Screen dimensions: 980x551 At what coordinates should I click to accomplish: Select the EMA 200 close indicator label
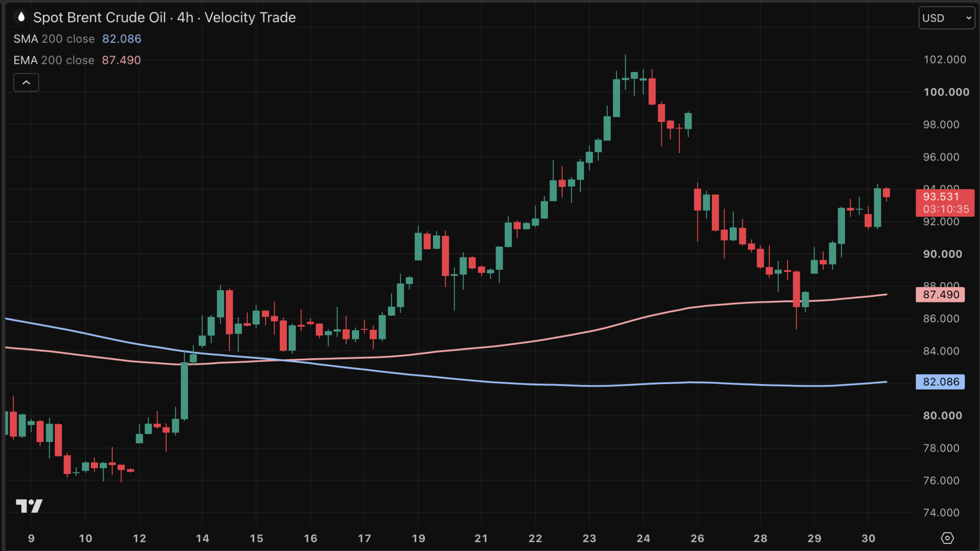pyautogui.click(x=54, y=60)
